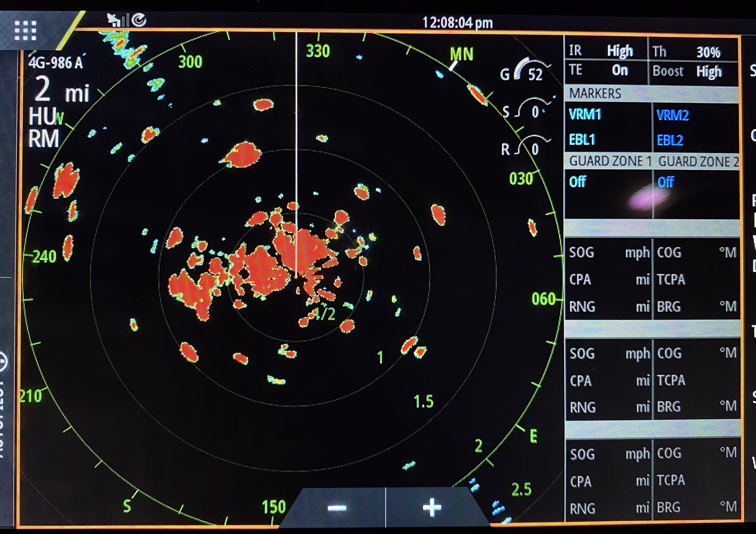Select EBL2 marker
This screenshot has height=534, width=756.
click(670, 140)
